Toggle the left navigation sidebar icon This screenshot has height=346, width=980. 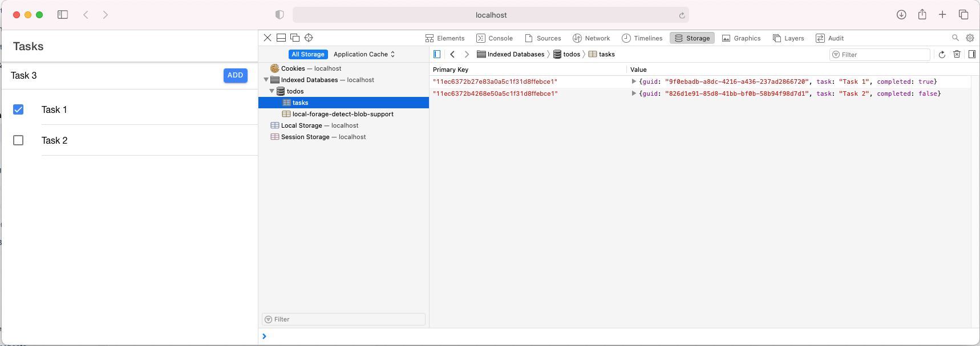click(437, 55)
